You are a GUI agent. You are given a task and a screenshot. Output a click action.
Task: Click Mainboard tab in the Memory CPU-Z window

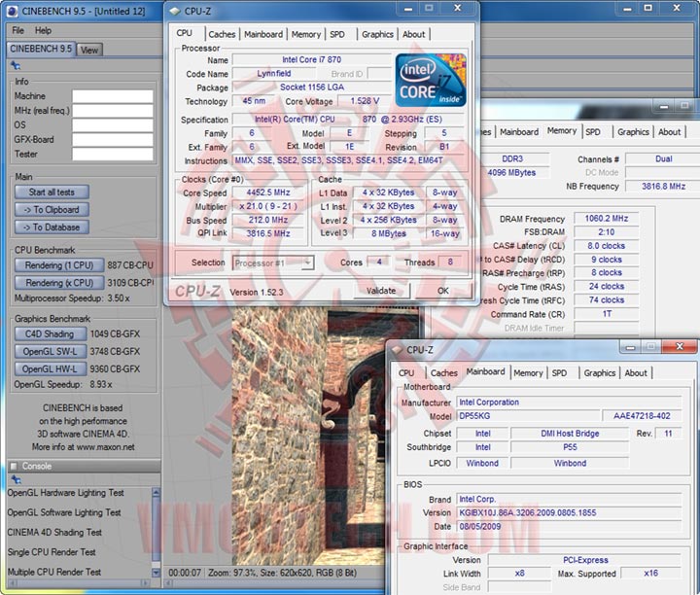[519, 132]
